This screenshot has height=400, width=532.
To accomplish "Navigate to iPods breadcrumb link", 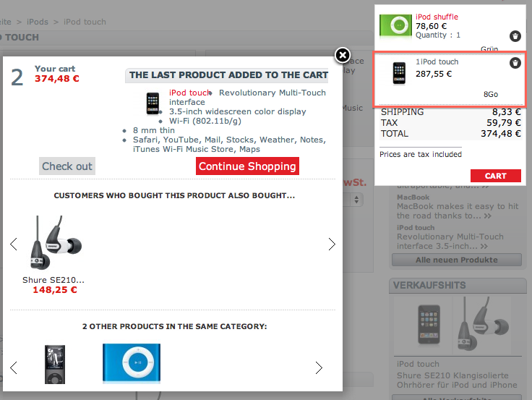I will (38, 22).
